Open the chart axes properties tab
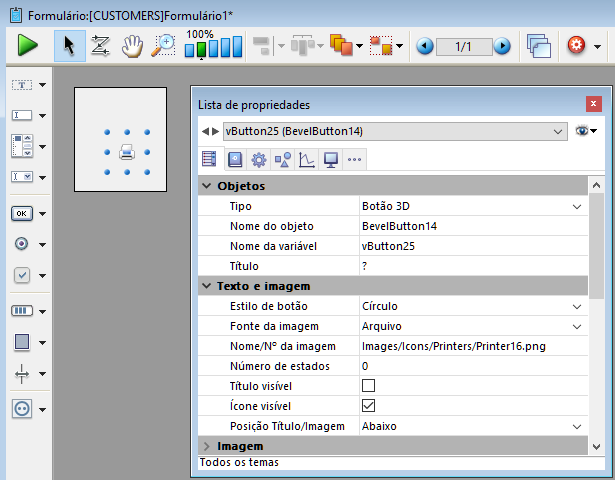Image resolution: width=615 pixels, height=480 pixels. coord(306,159)
